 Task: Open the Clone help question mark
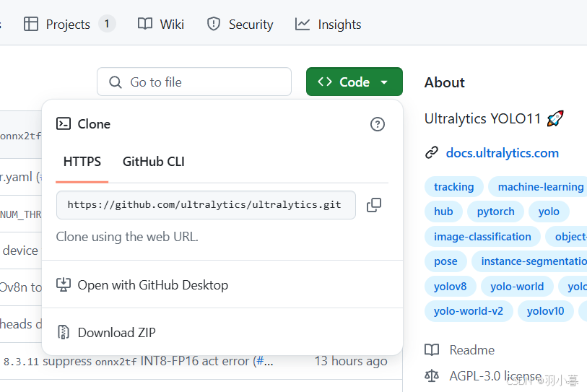(x=378, y=124)
